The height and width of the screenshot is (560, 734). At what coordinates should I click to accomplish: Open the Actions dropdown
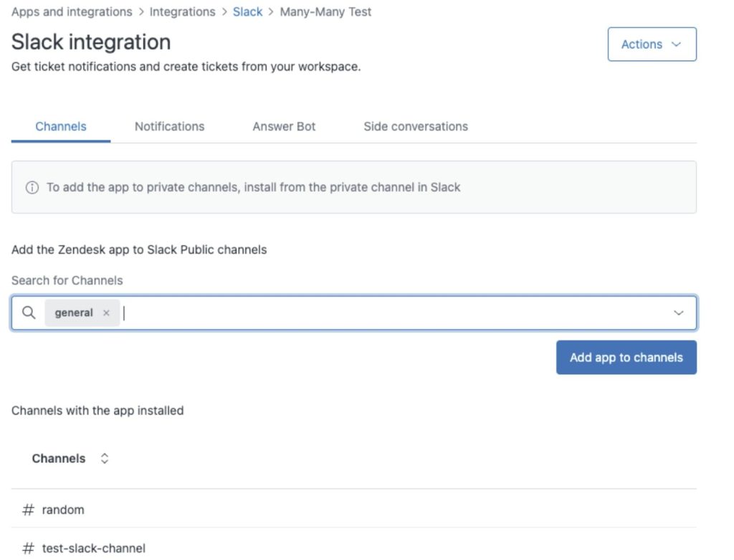coord(652,44)
